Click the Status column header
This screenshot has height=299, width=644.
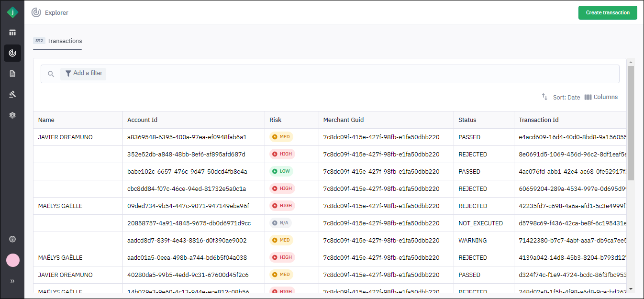pos(467,120)
